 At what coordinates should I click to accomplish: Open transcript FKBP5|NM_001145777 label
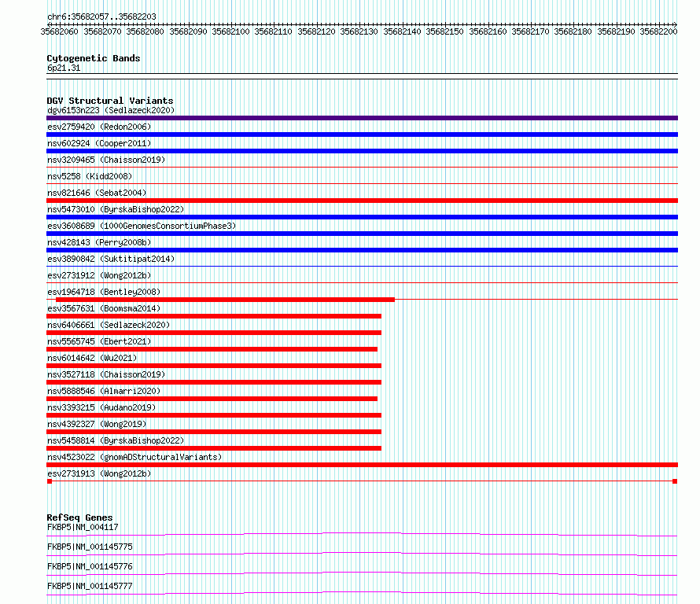pyautogui.click(x=90, y=586)
